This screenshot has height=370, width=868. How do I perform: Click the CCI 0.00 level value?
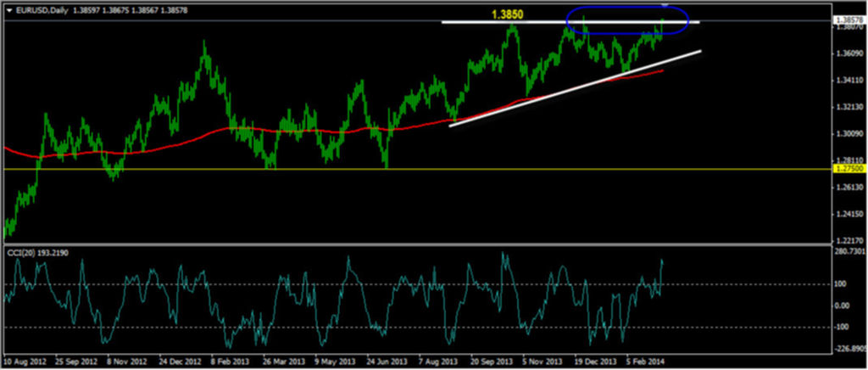(843, 306)
